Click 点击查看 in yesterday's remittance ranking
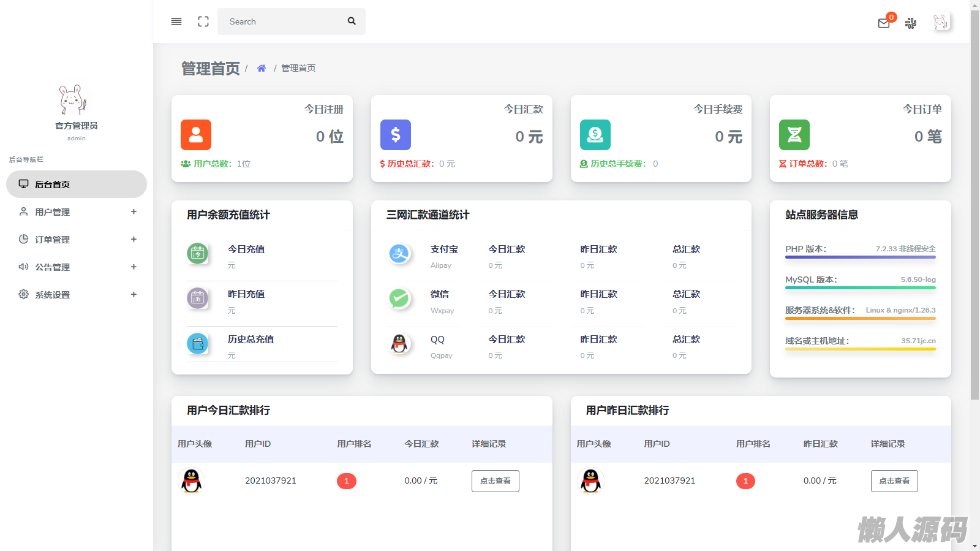Viewport: 980px width, 551px height. [x=894, y=481]
